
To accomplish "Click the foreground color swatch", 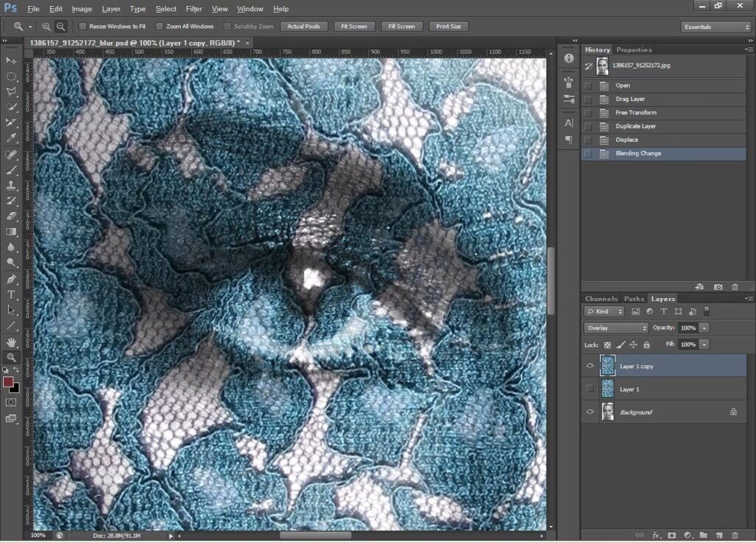I will [8, 381].
